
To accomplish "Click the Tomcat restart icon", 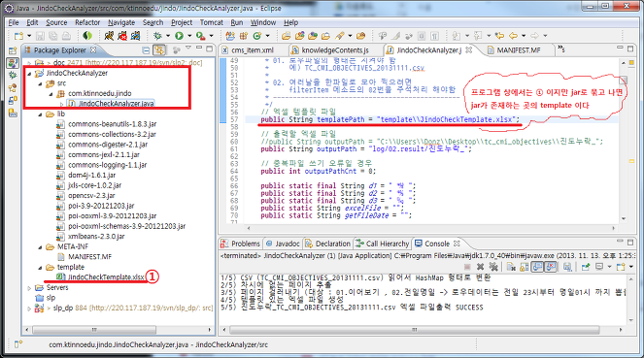I will tap(135, 36).
